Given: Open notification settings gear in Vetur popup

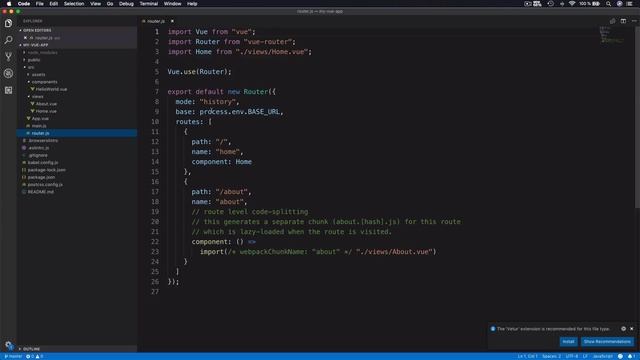Looking at the screenshot, I should [x=623, y=329].
